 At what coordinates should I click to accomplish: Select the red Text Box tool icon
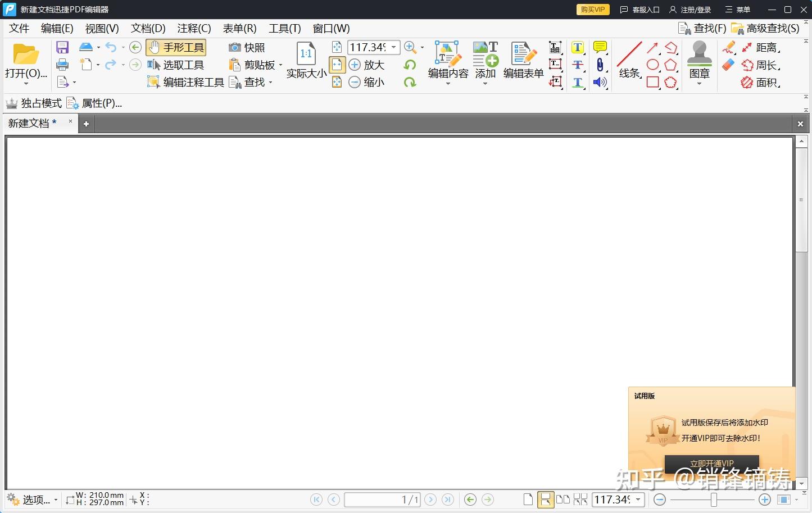click(555, 65)
